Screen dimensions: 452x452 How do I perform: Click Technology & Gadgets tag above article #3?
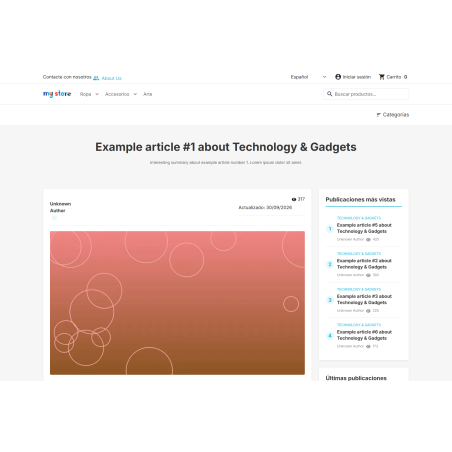pos(359,289)
